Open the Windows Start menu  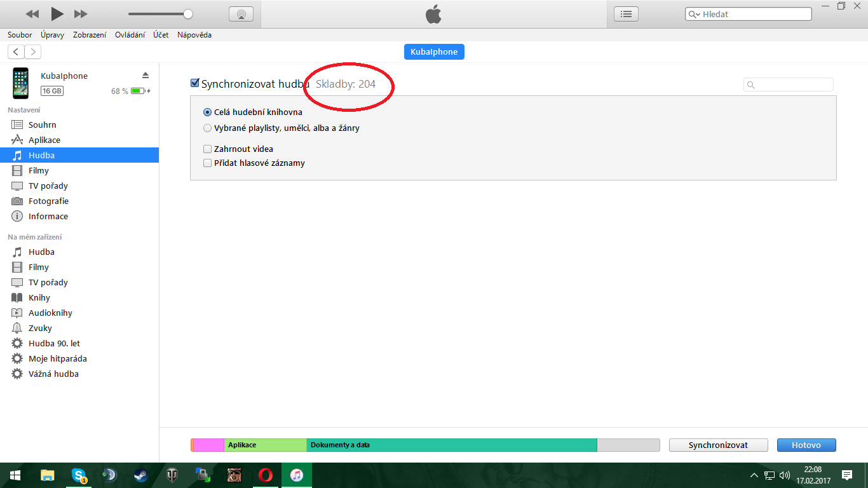pos(15,475)
